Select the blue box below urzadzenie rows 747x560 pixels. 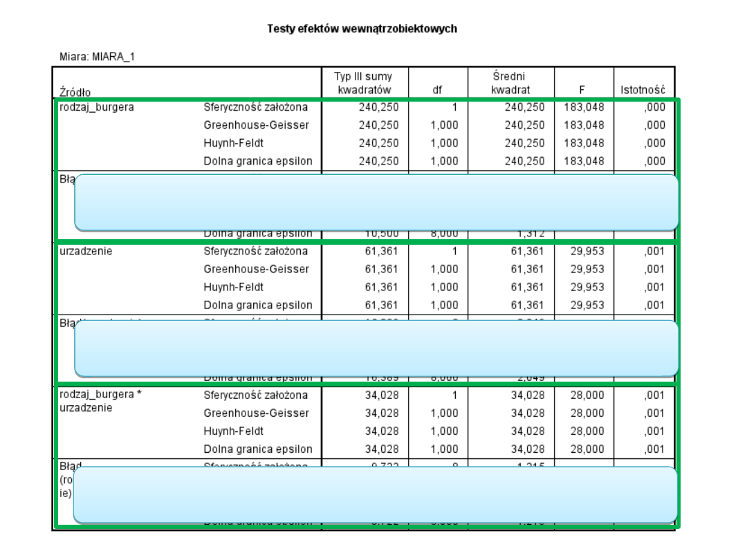coord(376,348)
